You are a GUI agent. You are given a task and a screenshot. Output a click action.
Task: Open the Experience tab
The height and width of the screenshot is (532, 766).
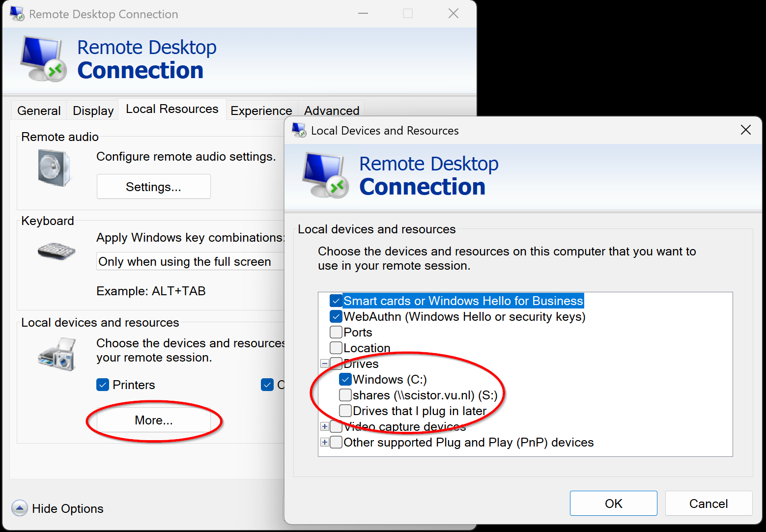[261, 111]
